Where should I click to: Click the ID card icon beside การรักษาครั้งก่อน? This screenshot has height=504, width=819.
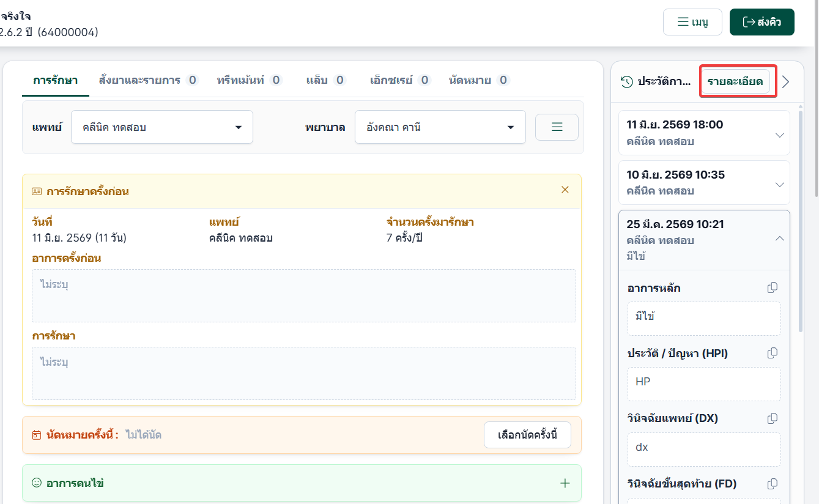(37, 191)
